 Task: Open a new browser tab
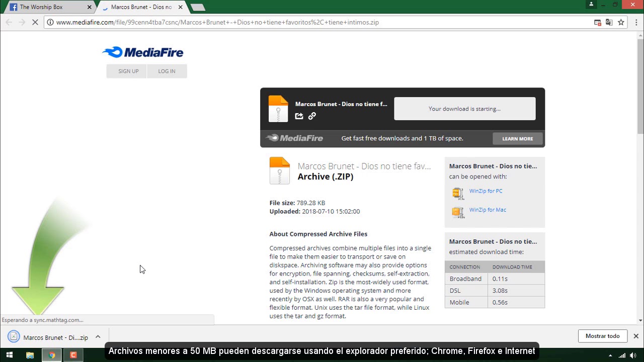pyautogui.click(x=198, y=7)
